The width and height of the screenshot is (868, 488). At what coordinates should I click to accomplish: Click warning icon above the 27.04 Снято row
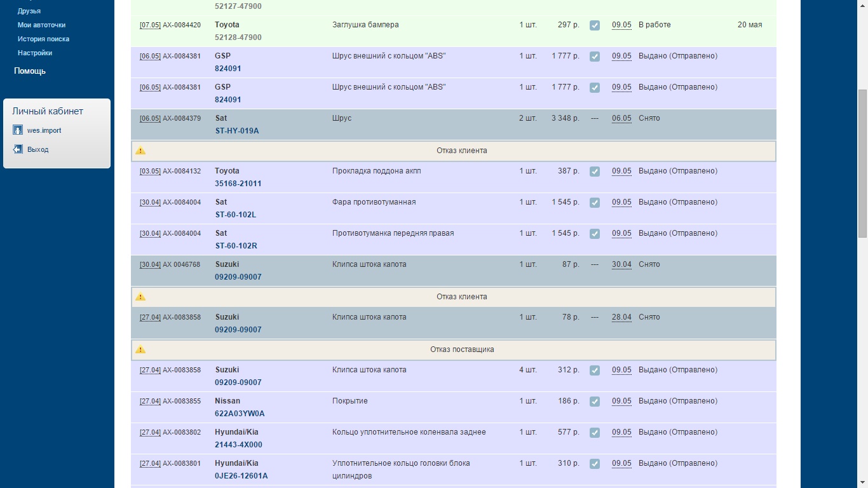(140, 297)
